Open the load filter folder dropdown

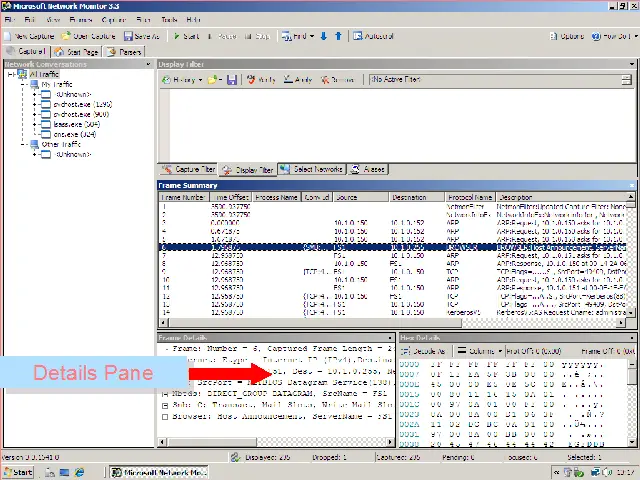point(215,80)
